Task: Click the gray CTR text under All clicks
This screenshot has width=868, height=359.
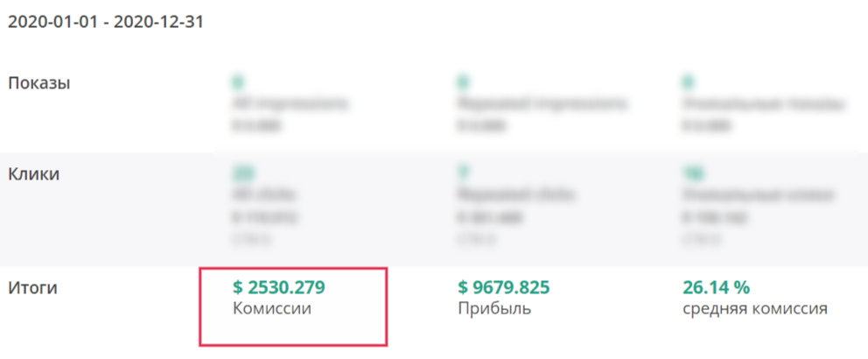Action: 252,240
